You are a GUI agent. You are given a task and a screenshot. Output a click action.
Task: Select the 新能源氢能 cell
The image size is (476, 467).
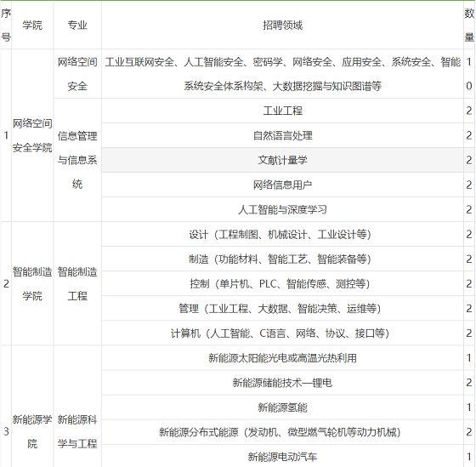coord(282,407)
